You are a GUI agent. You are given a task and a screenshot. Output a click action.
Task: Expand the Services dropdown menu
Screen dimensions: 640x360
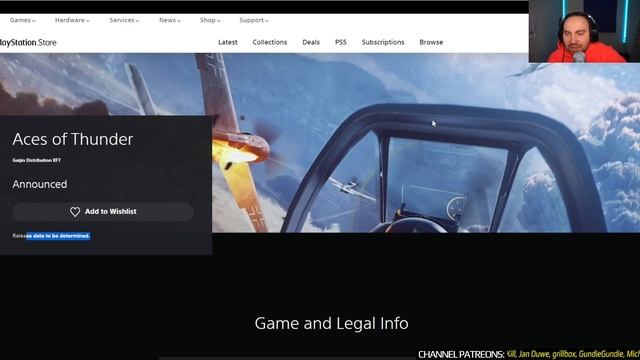coord(124,20)
